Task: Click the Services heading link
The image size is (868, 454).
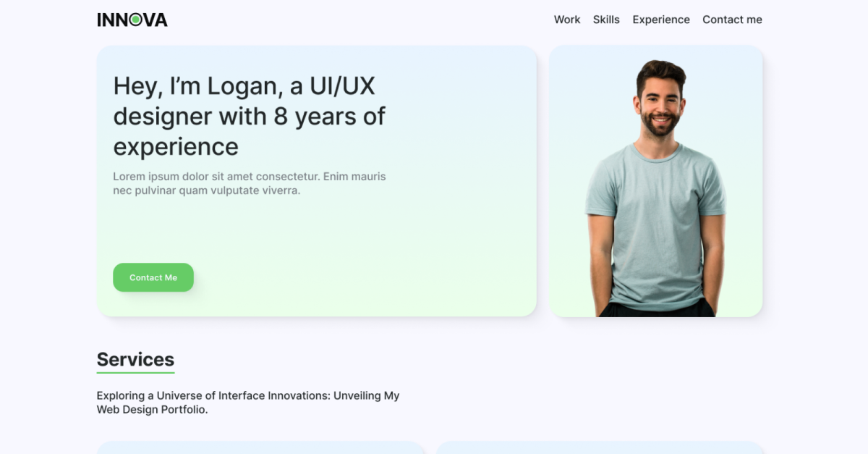Action: point(135,360)
